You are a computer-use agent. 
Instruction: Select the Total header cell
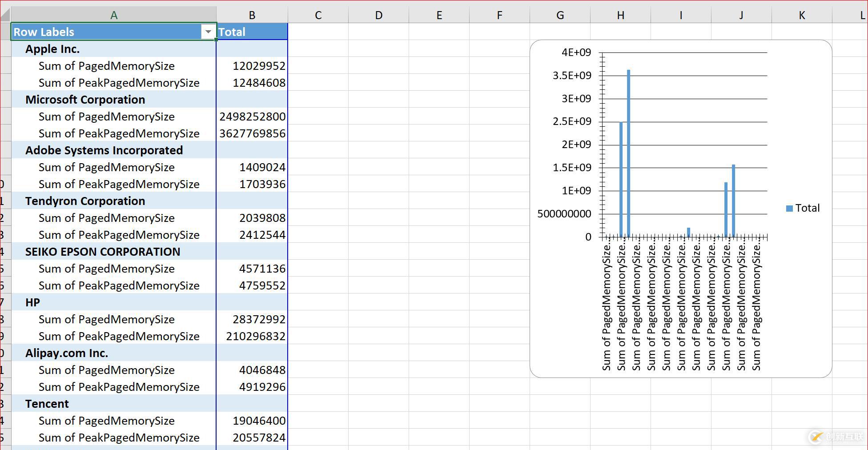coord(252,32)
